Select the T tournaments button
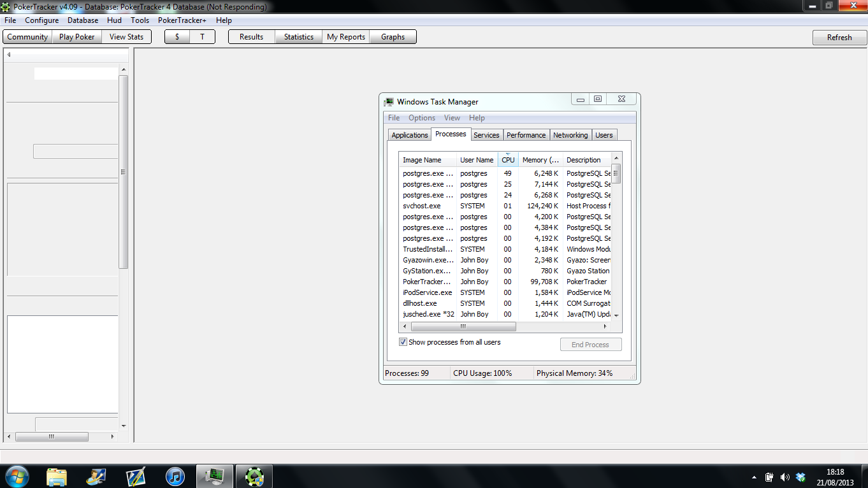The height and width of the screenshot is (488, 868). [203, 37]
